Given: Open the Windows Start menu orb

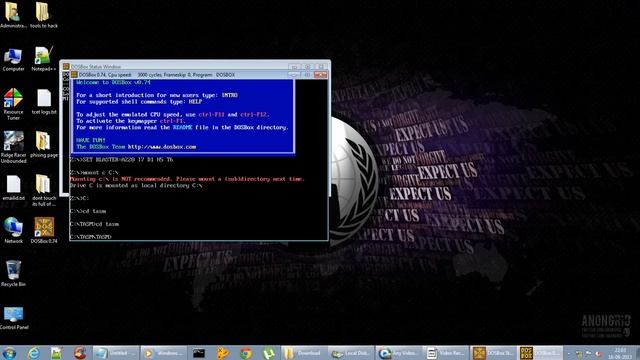Looking at the screenshot, I should coord(9,353).
